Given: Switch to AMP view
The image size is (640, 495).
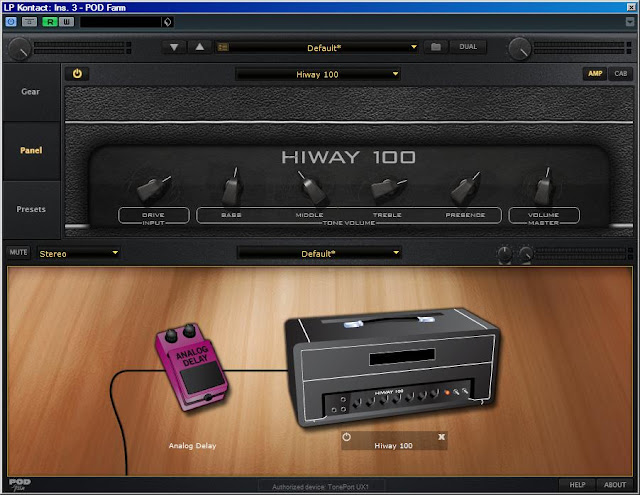Looking at the screenshot, I should coord(595,73).
